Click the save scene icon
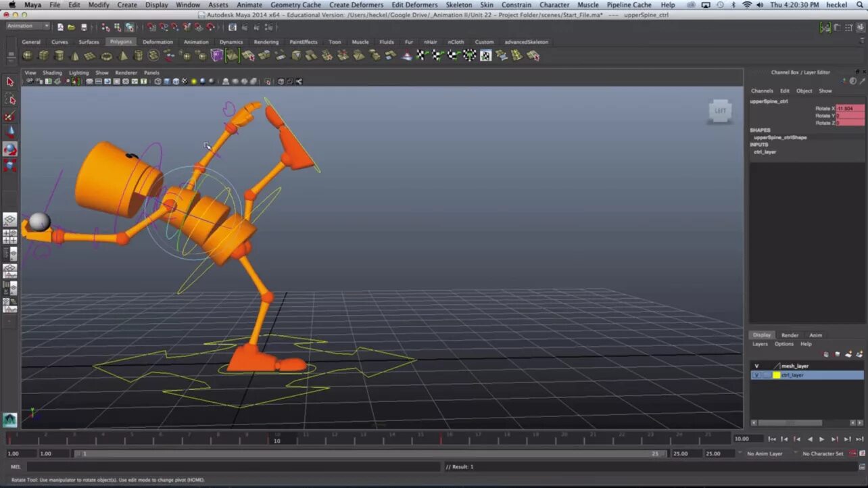The width and height of the screenshot is (868, 488). (84, 27)
